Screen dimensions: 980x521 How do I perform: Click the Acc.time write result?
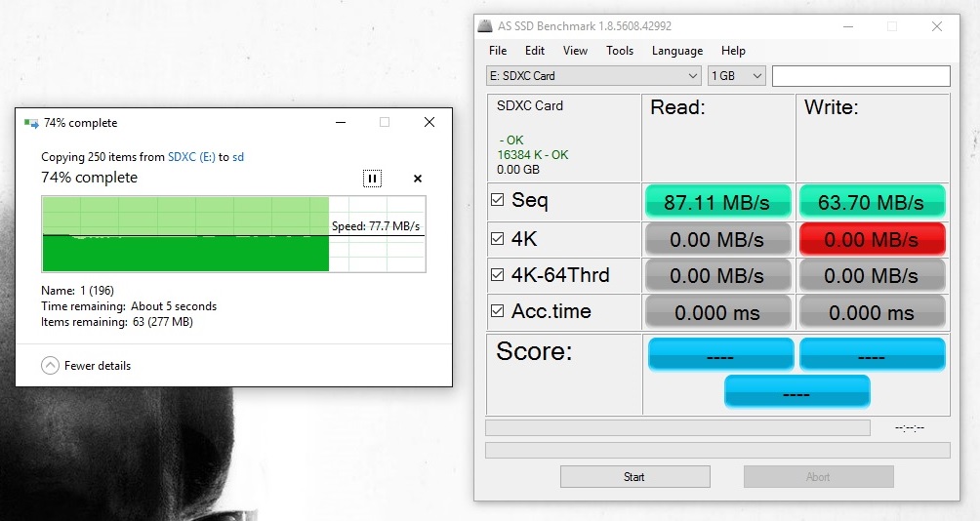pos(872,312)
